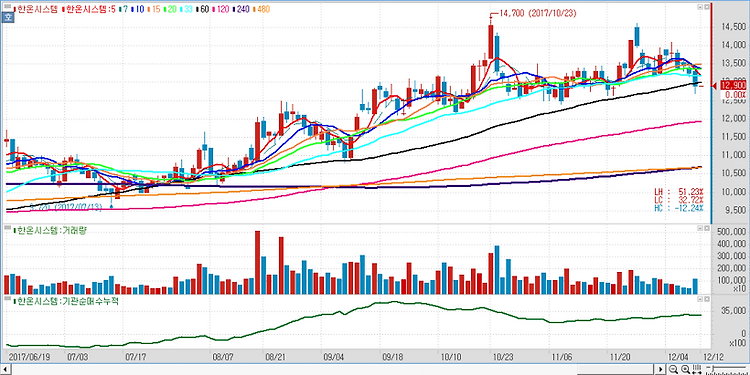Click the 35,000 institutional axis label

734,311
